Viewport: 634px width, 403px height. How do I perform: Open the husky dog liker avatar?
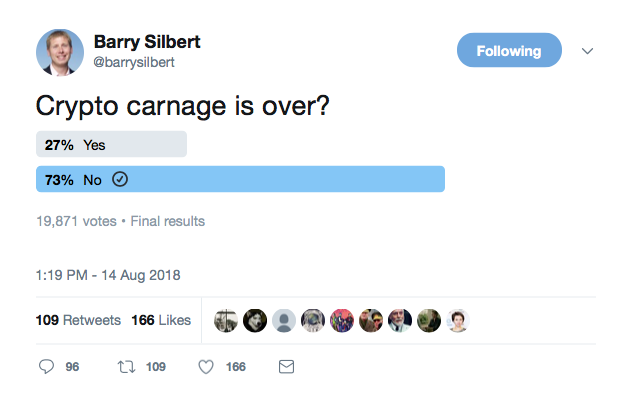tap(255, 321)
